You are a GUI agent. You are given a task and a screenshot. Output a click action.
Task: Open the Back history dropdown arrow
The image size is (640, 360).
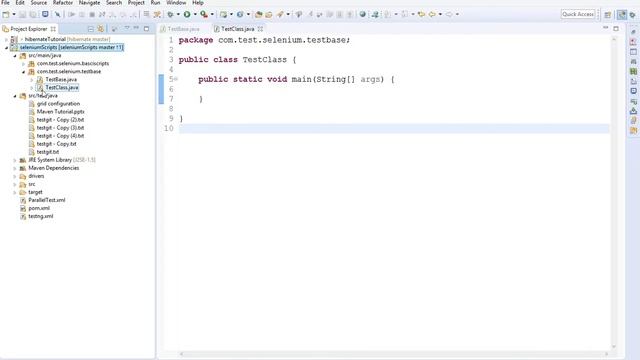(x=440, y=14)
